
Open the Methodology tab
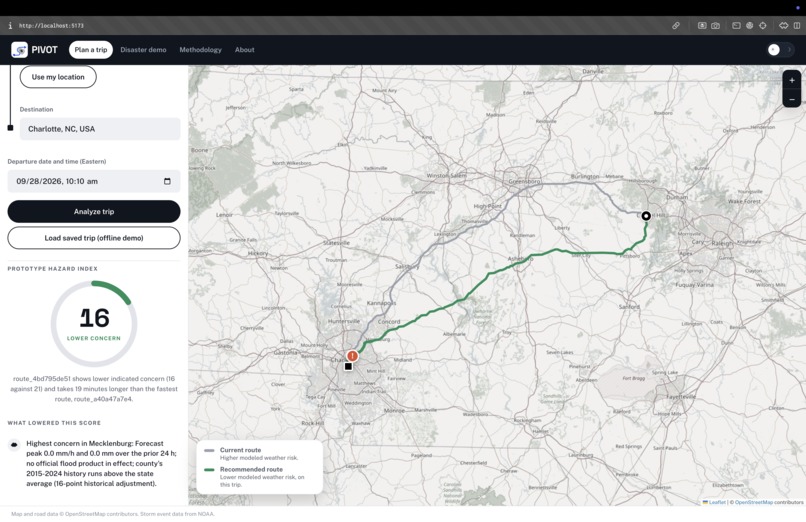click(200, 50)
